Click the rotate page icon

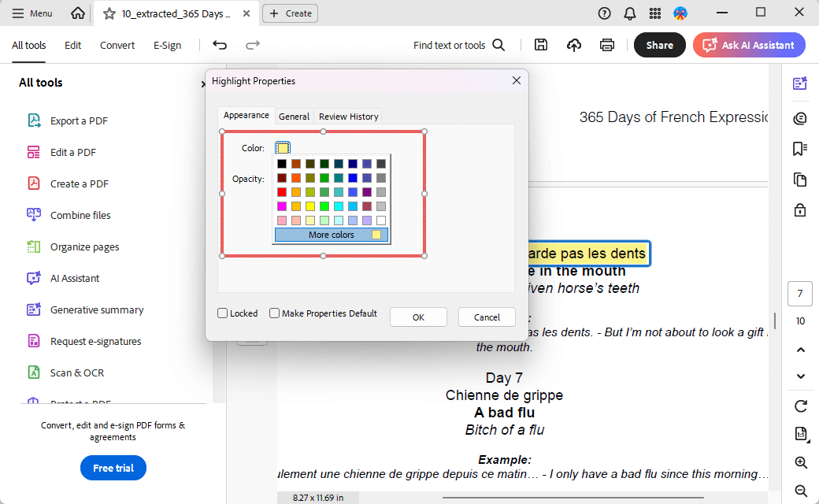point(801,406)
